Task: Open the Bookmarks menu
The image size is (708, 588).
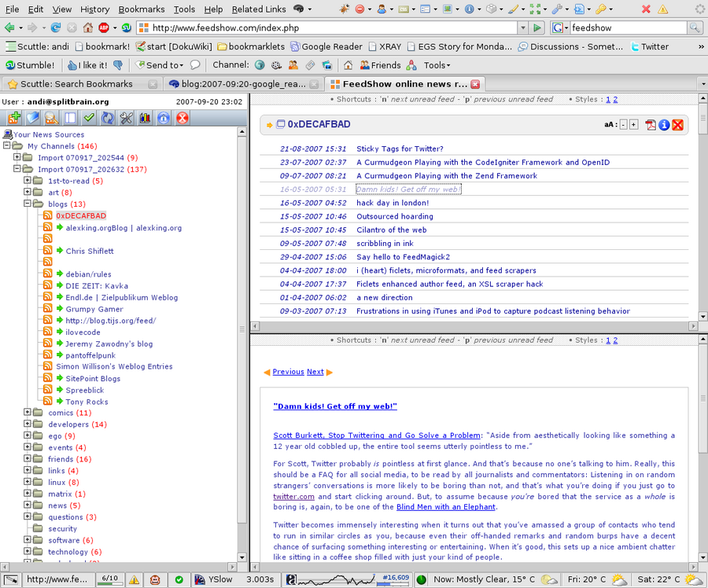Action: pos(142,9)
